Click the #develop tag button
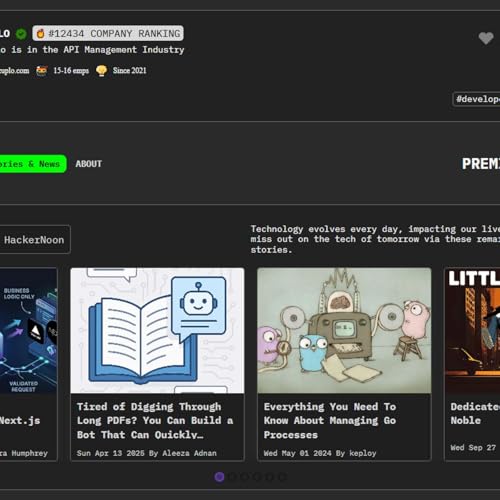Viewport: 500px width, 500px height. point(476,99)
